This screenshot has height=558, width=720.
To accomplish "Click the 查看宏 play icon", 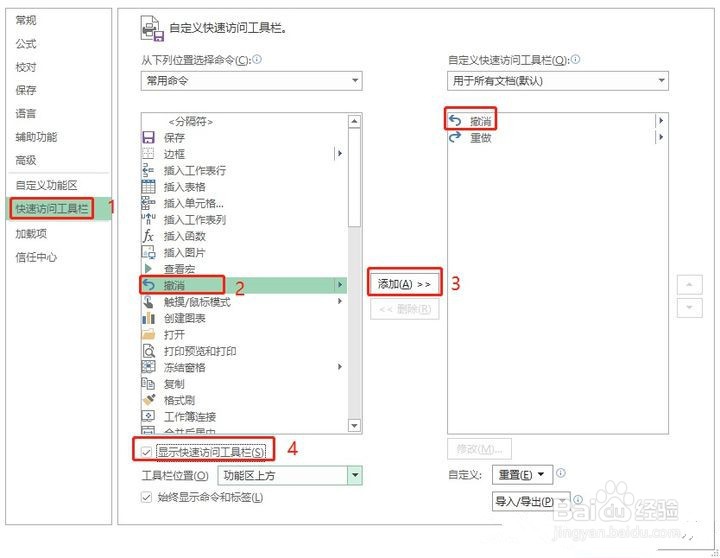I will click(x=148, y=269).
